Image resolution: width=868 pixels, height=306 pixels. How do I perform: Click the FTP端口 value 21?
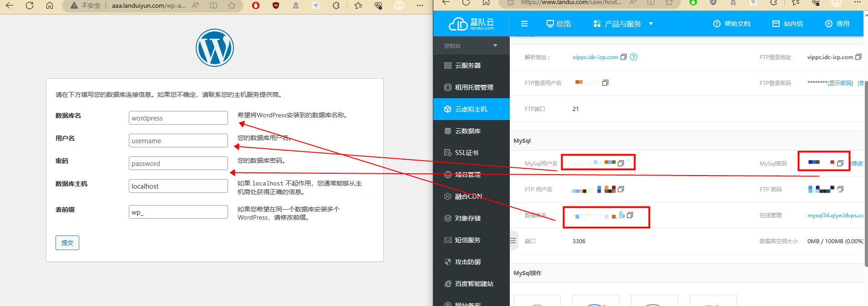tap(576, 109)
